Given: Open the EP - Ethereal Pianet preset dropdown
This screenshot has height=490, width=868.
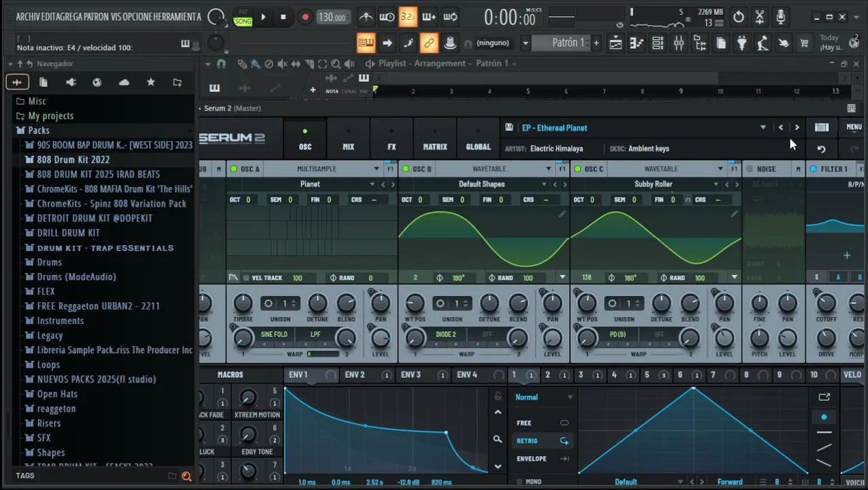Looking at the screenshot, I should coord(763,128).
